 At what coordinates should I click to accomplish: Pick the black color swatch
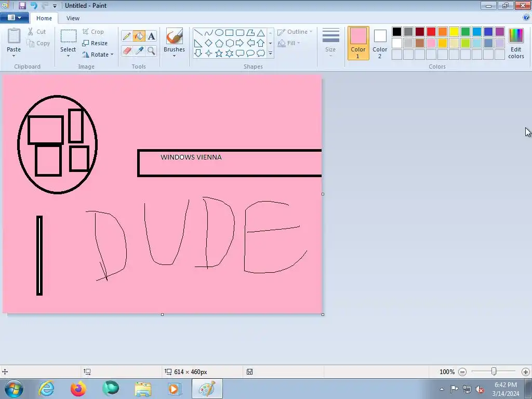(x=397, y=32)
